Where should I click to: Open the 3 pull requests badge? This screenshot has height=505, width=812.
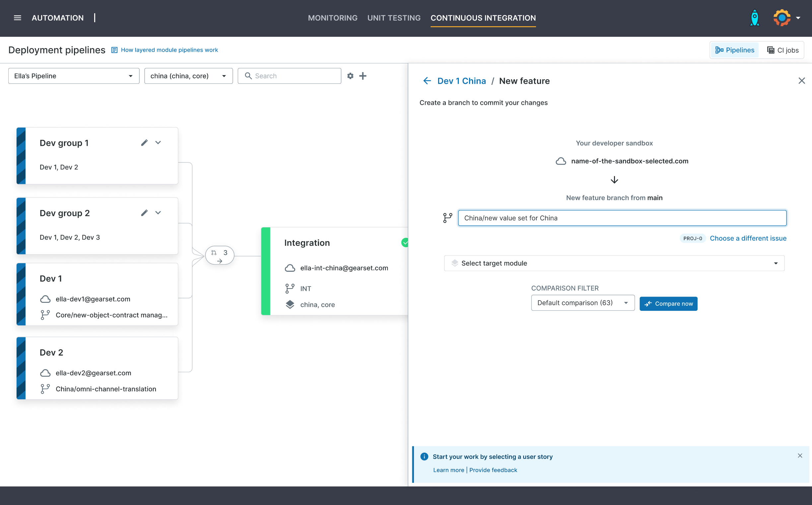pyautogui.click(x=220, y=255)
